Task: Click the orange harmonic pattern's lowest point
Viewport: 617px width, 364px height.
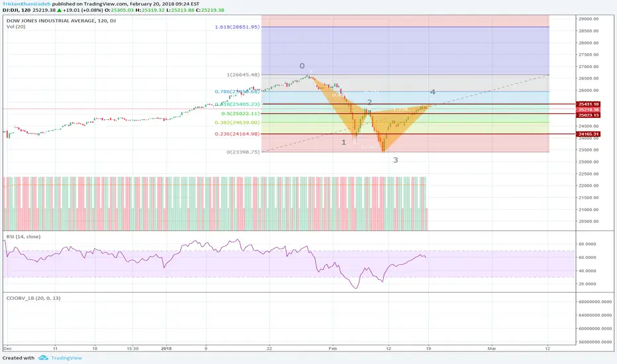Action: click(x=383, y=151)
